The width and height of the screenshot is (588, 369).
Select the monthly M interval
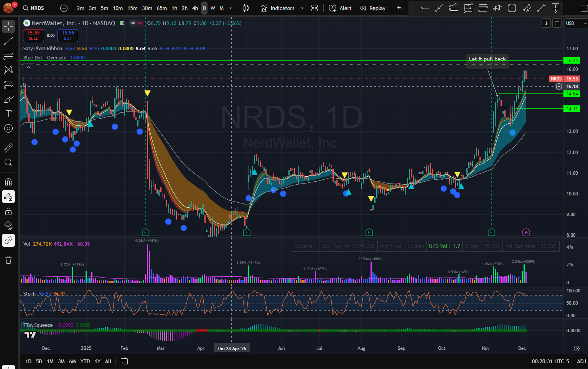point(221,8)
